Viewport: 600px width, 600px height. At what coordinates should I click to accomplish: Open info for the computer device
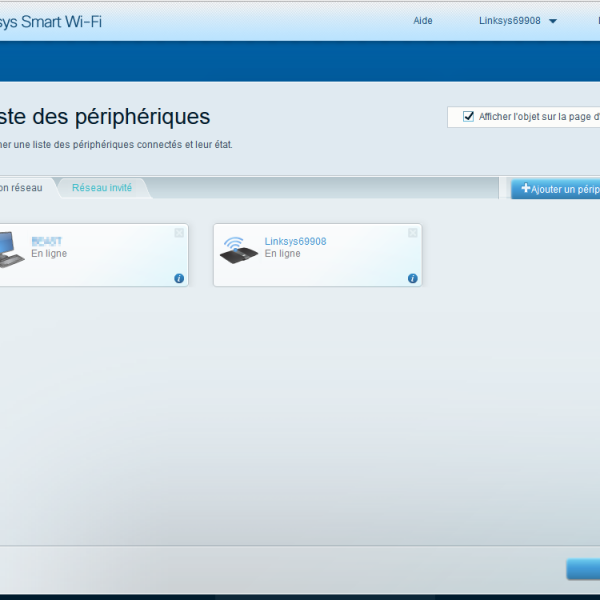click(x=179, y=278)
